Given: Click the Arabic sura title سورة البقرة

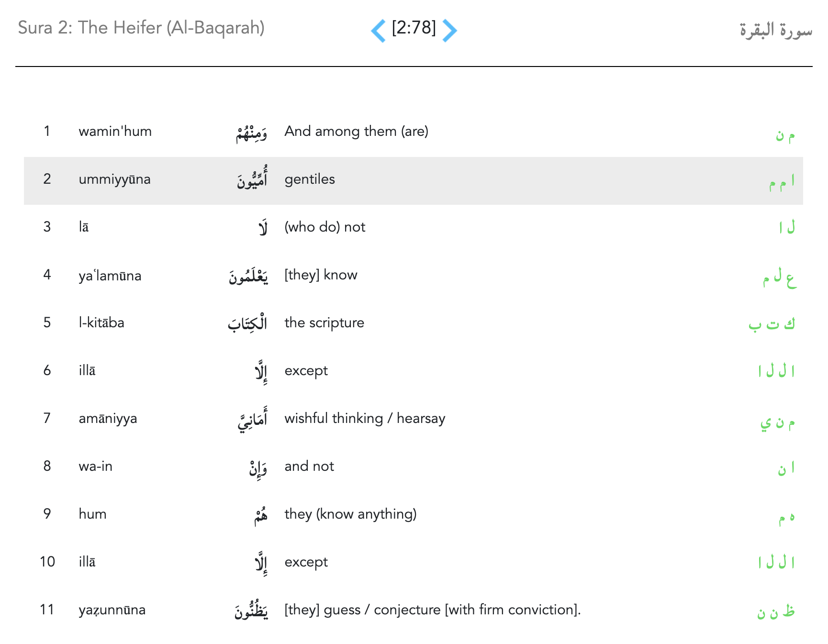Looking at the screenshot, I should coord(775,30).
